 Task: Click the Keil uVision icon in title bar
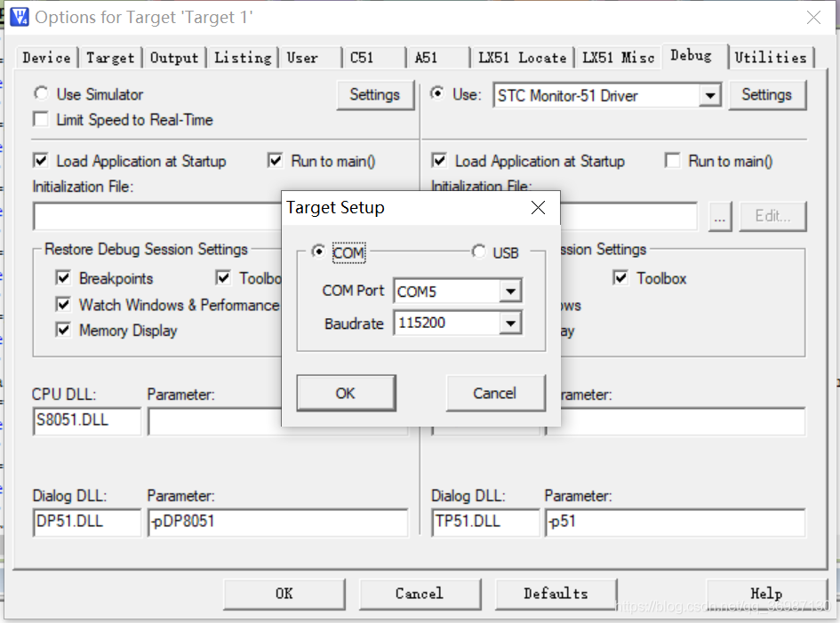click(x=20, y=17)
